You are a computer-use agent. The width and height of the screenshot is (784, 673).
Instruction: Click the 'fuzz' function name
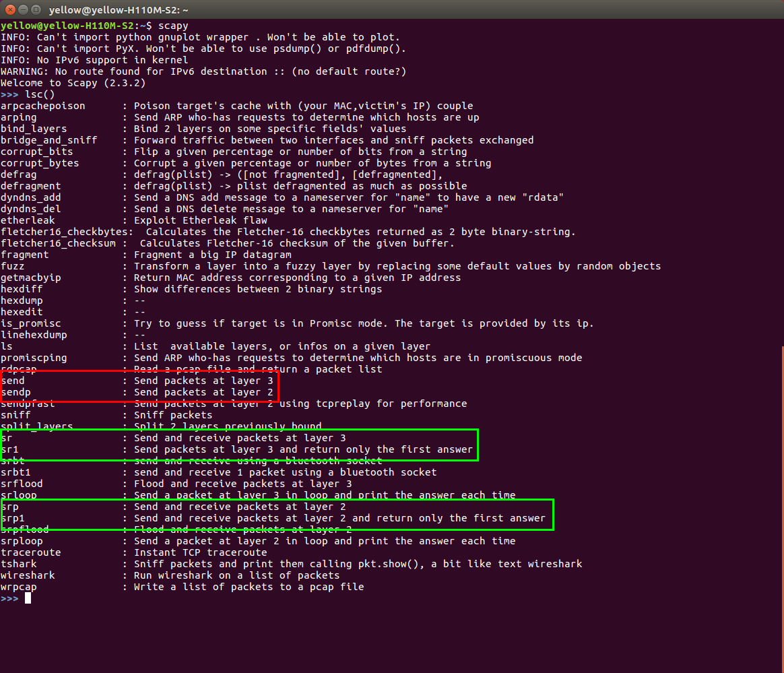point(13,267)
